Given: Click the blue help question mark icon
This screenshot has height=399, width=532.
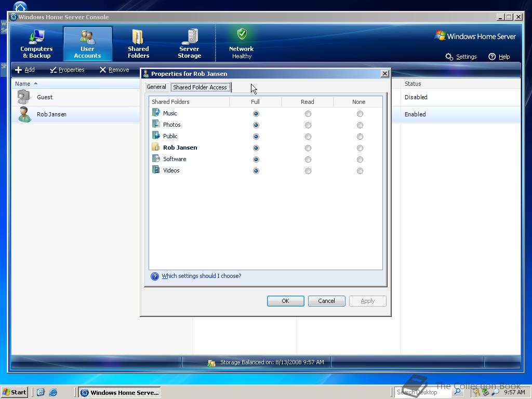Looking at the screenshot, I should 155,276.
